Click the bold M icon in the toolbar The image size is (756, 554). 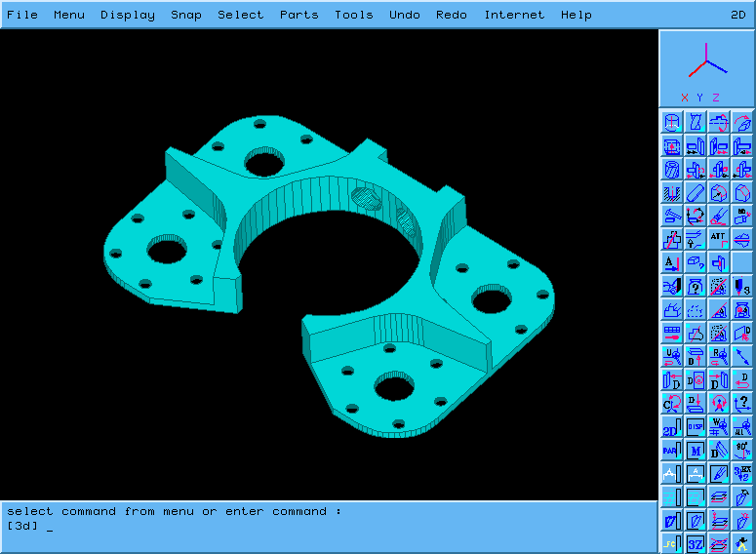[696, 450]
